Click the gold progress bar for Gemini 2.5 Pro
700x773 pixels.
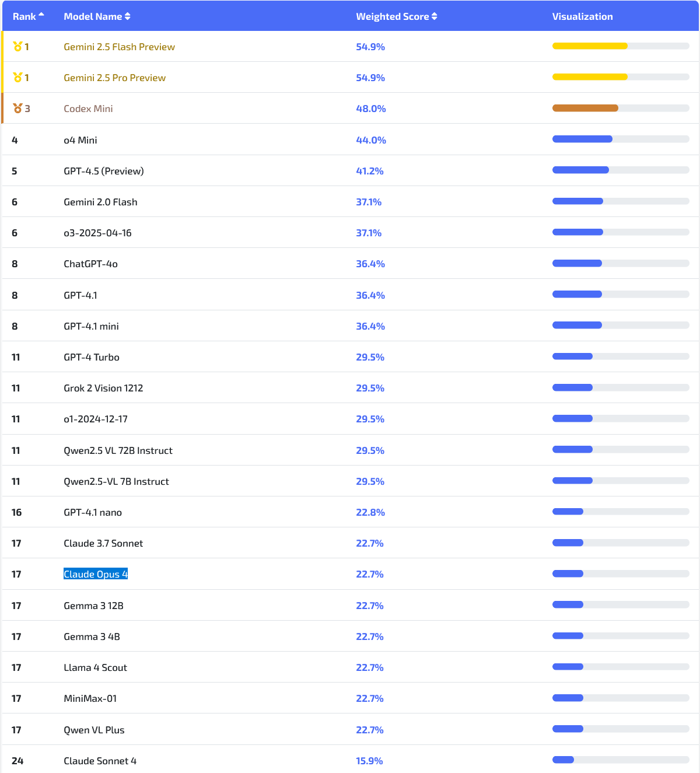(x=590, y=77)
